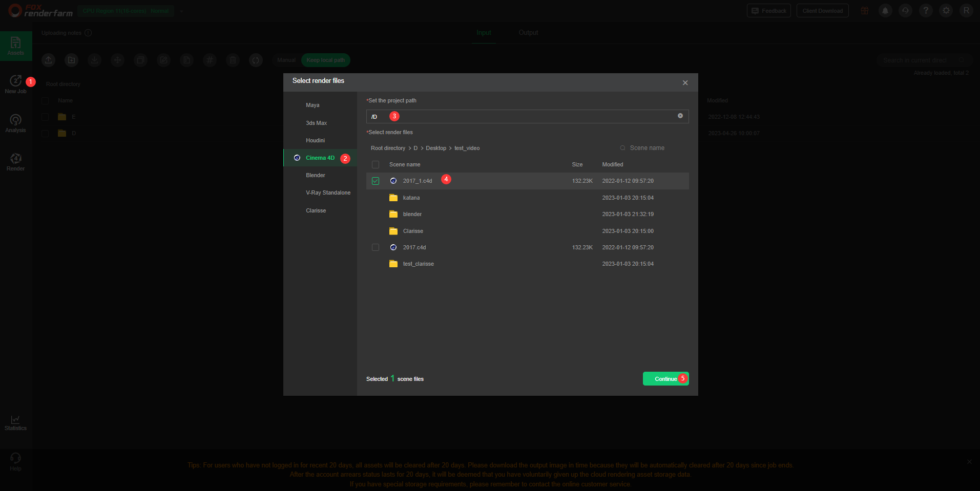Tick the select-all checkbox beside Scene name header

[x=376, y=164]
